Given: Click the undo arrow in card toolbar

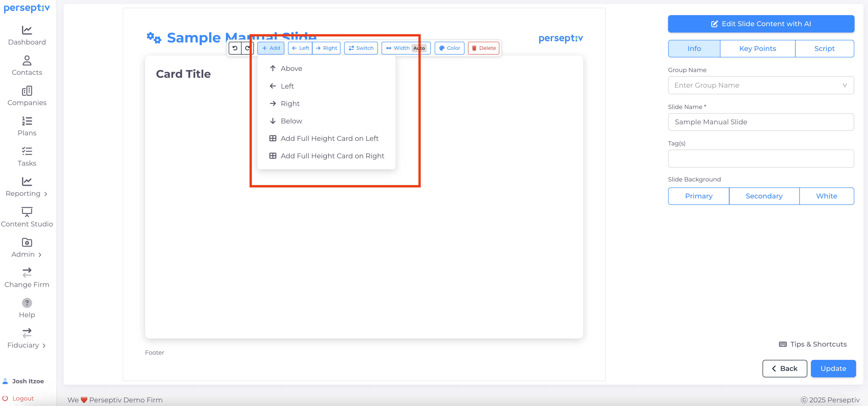Looking at the screenshot, I should point(235,48).
